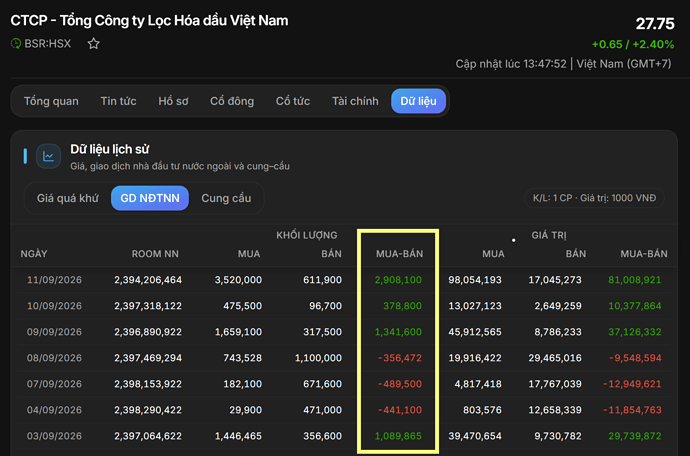The width and height of the screenshot is (690, 456).
Task: Click the change value +0.65 / +2.40%
Action: pos(633,44)
